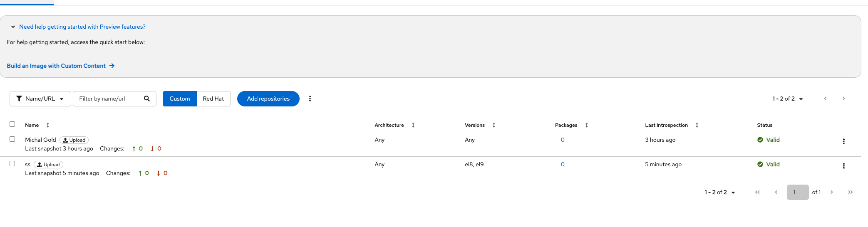
Task: Select the Custom repositories tab
Action: point(180,99)
